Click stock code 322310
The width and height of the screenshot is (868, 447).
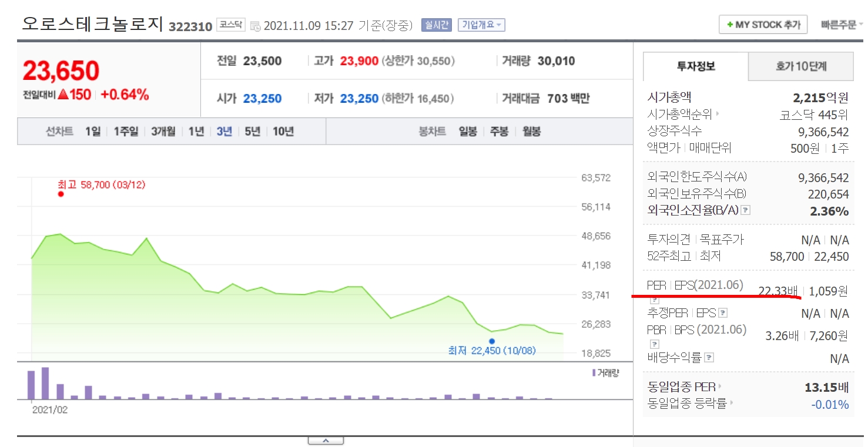pyautogui.click(x=190, y=27)
